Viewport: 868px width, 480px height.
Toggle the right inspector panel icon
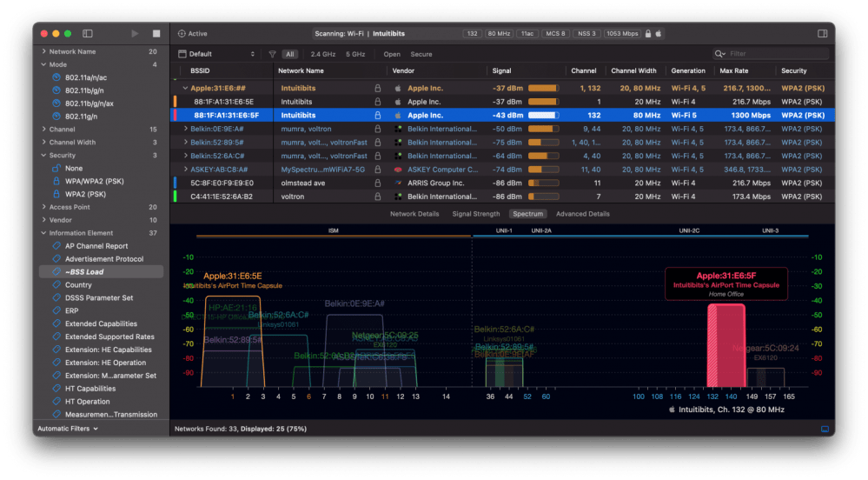823,33
